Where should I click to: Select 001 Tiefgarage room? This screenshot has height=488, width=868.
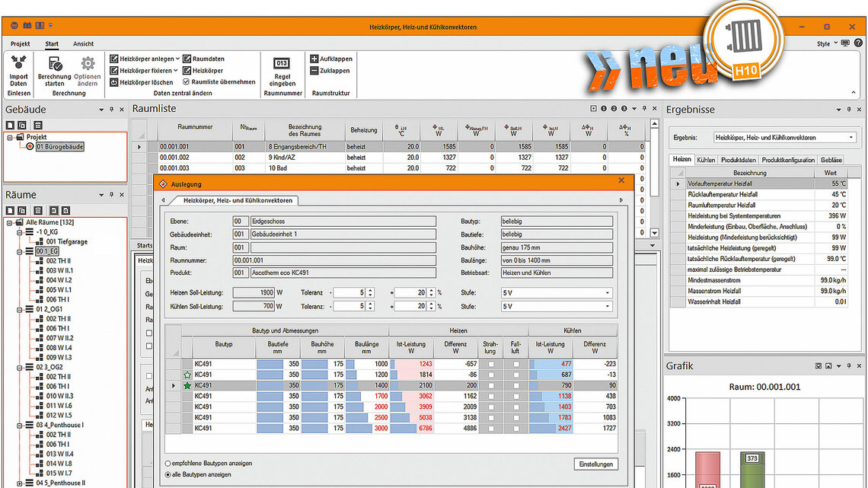66,242
